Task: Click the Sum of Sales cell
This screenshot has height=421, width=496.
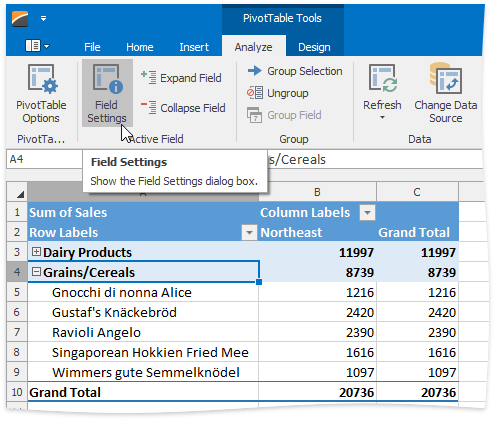Action: [143, 212]
